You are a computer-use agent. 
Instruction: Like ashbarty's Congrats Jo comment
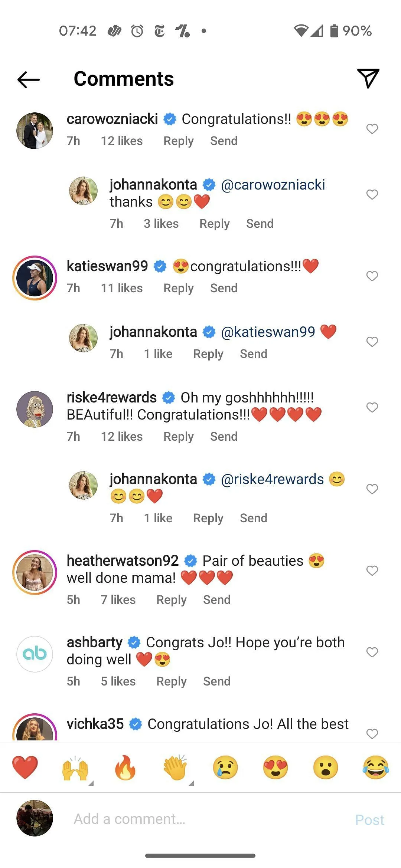coord(372,652)
